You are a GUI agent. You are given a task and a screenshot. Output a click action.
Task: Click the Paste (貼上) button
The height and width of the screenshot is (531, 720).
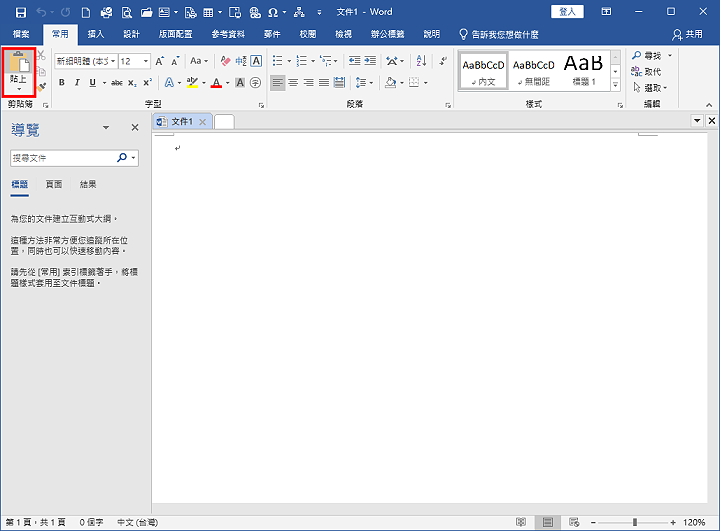click(18, 72)
